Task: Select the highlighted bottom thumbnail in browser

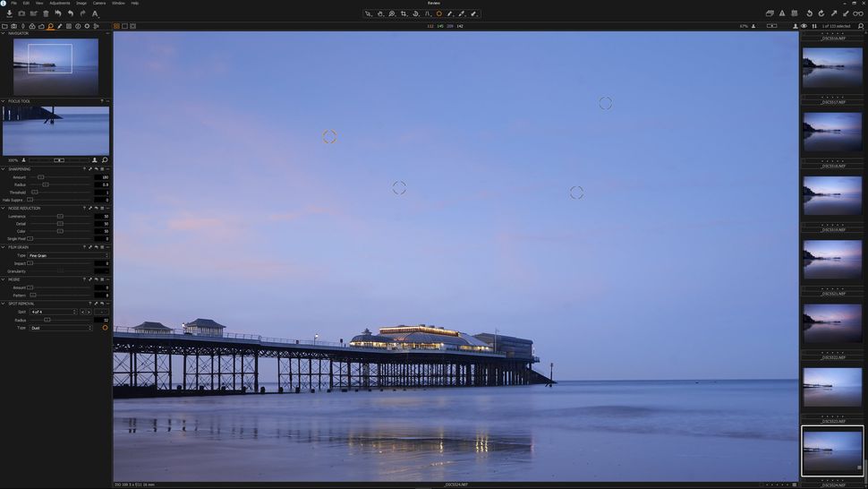Action: click(832, 451)
